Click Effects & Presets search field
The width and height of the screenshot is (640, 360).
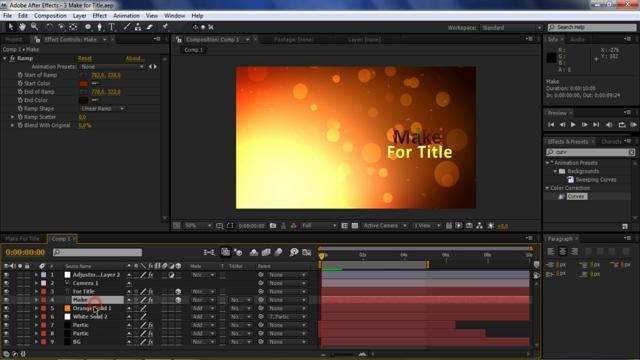[x=590, y=152]
